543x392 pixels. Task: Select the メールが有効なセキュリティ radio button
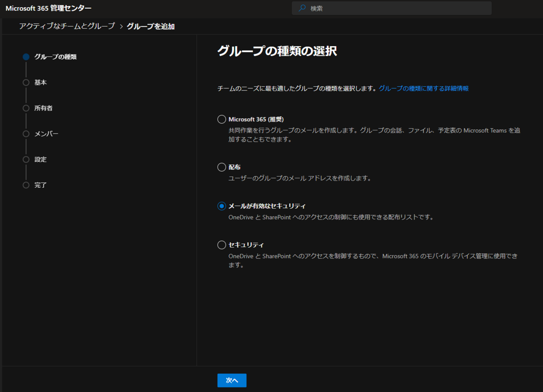(222, 206)
